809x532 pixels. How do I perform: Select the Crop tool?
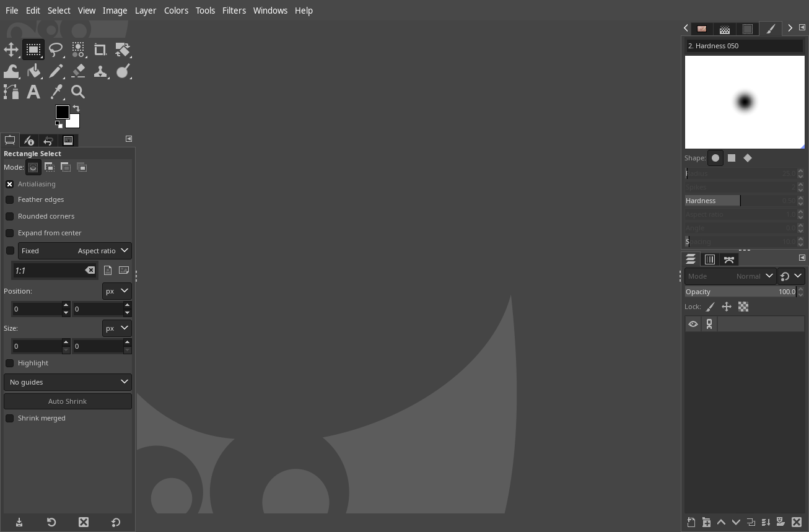(100, 50)
